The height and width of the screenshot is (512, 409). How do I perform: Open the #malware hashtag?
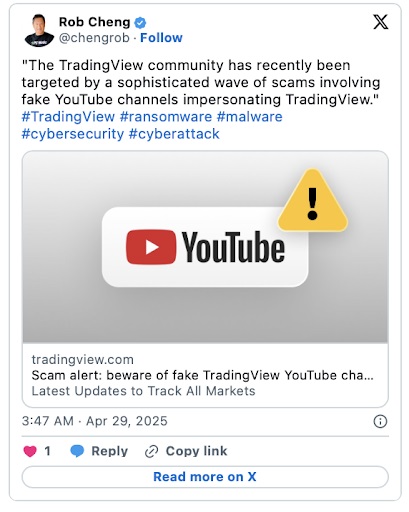click(x=250, y=117)
